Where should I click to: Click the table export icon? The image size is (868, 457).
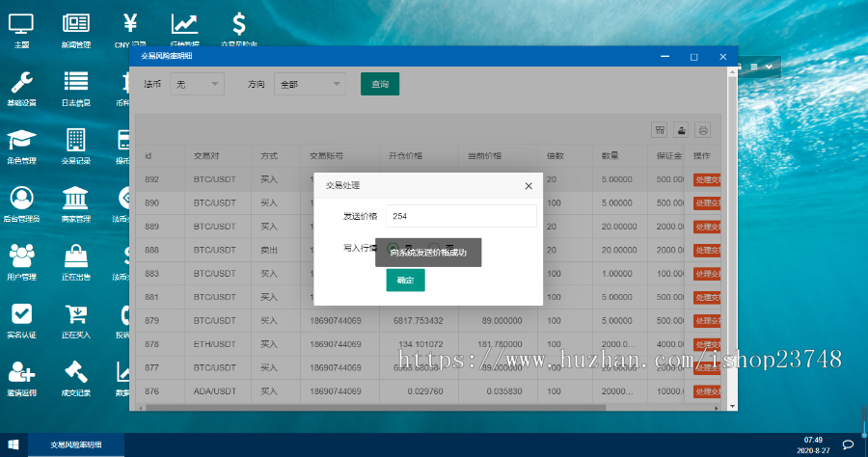[x=681, y=130]
